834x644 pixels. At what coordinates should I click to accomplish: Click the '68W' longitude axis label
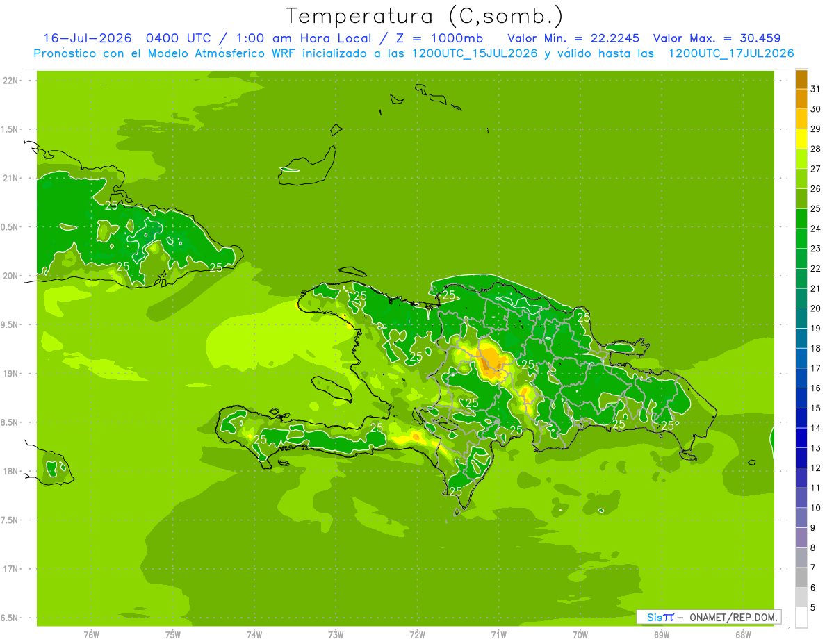[743, 635]
